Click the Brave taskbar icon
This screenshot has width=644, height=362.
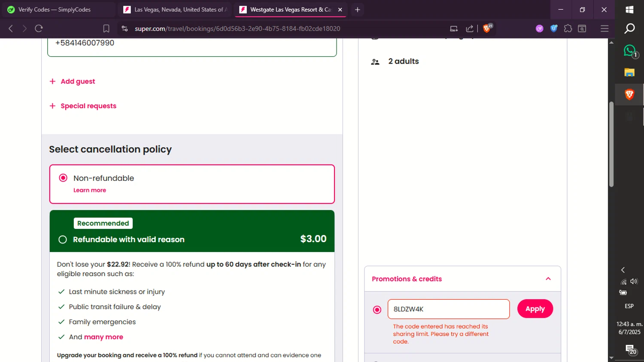click(629, 94)
